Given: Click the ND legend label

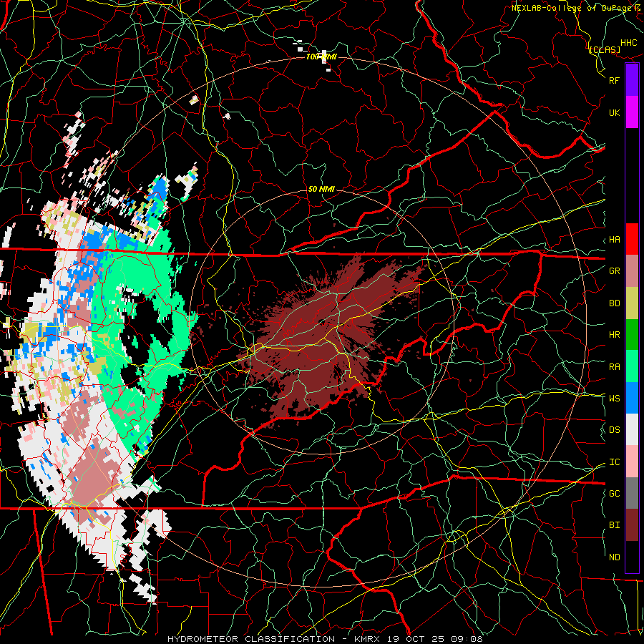Looking at the screenshot, I should point(615,557).
